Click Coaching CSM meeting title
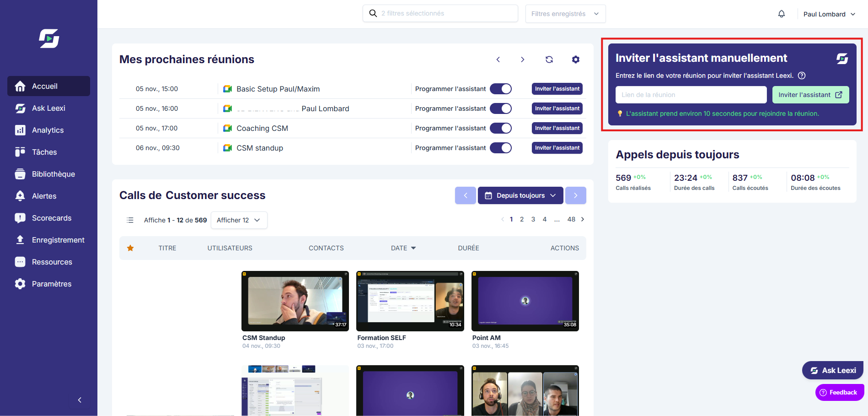The height and width of the screenshot is (416, 868). click(x=262, y=128)
